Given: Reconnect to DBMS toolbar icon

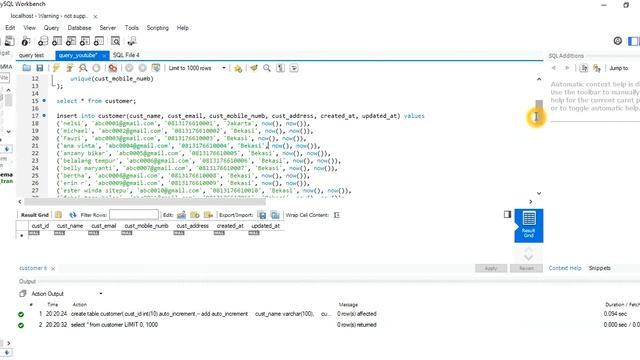Looking at the screenshot, I should (132, 41).
